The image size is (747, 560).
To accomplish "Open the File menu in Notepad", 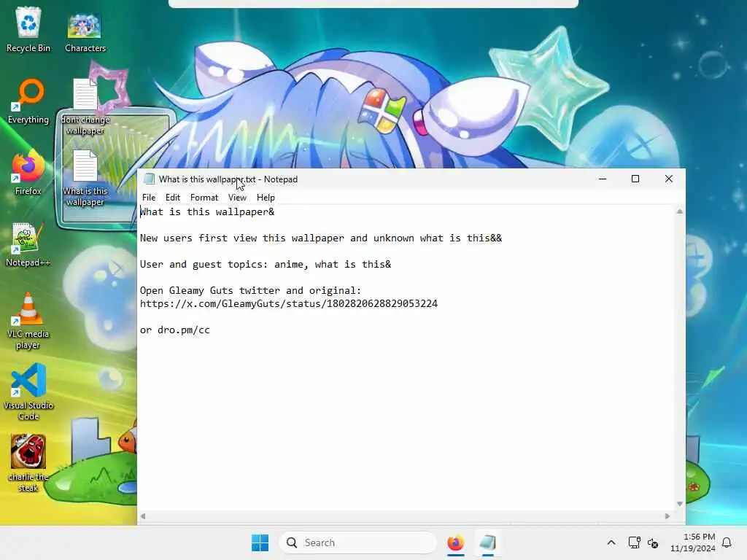I will coord(149,198).
